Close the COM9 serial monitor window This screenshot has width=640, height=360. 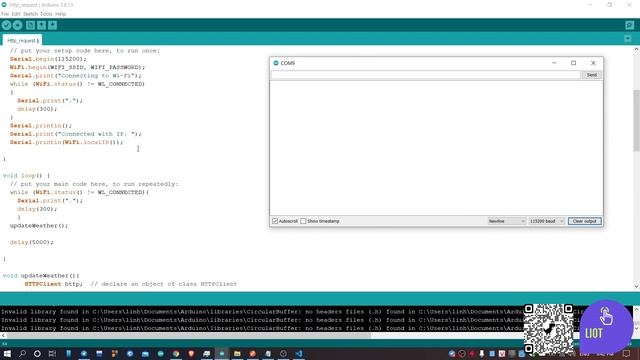593,63
